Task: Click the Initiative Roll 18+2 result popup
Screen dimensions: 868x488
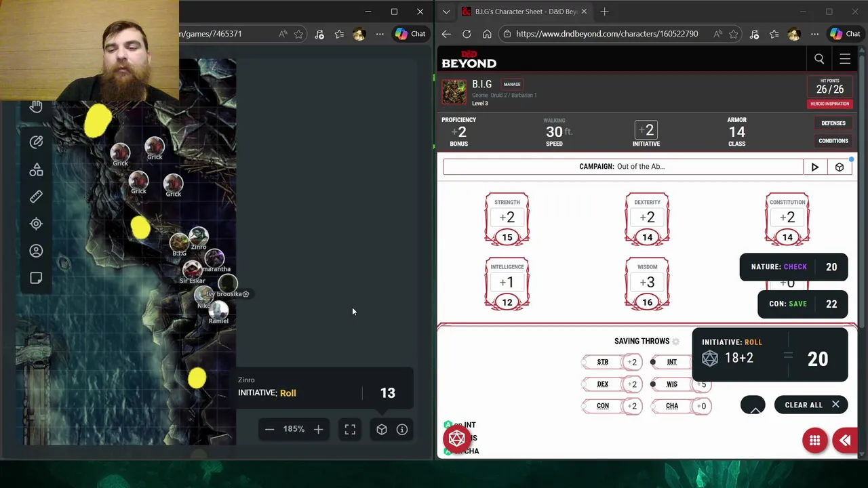Action: coord(770,354)
